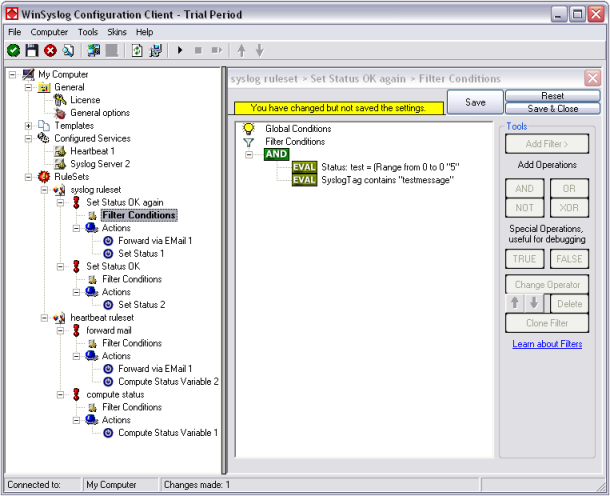The width and height of the screenshot is (610, 496).
Task: Select Compute Status Variable 1 action
Action: (168, 433)
